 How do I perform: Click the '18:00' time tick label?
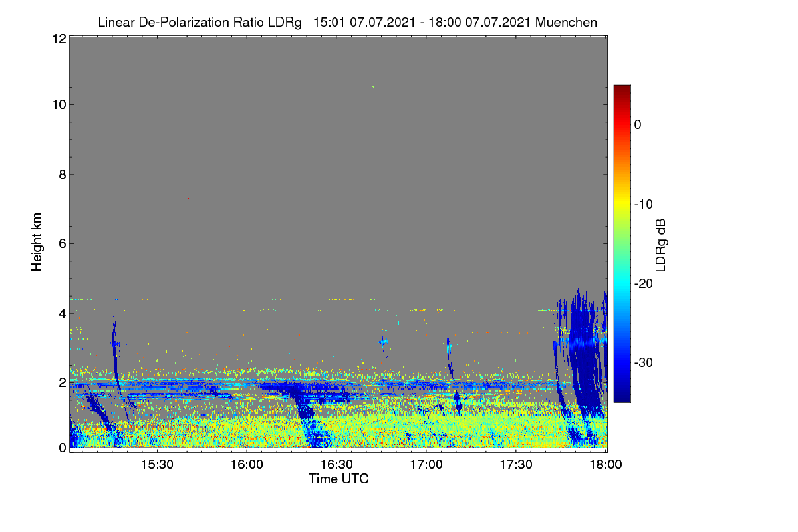[x=606, y=465]
